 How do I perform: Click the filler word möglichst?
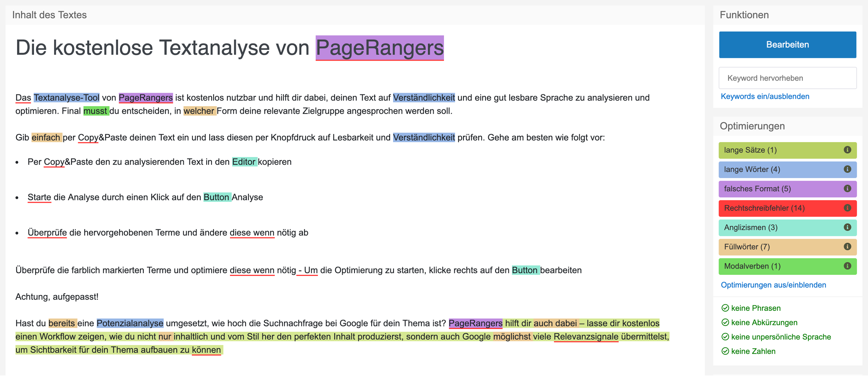[x=512, y=337]
